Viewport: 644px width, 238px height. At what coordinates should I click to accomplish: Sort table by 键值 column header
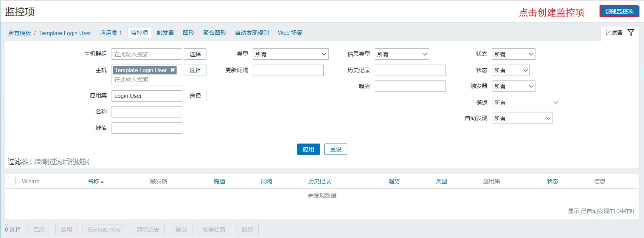[220, 181]
